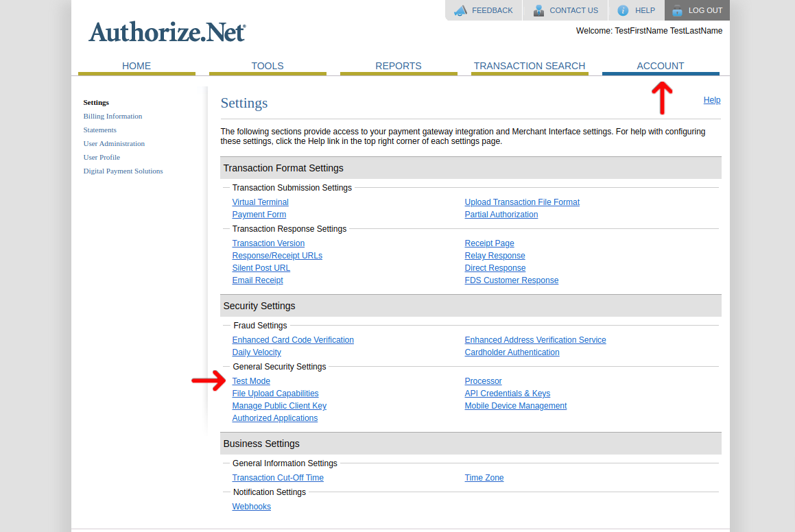795x532 pixels.
Task: Open User Administration in the sidebar
Action: pos(114,143)
